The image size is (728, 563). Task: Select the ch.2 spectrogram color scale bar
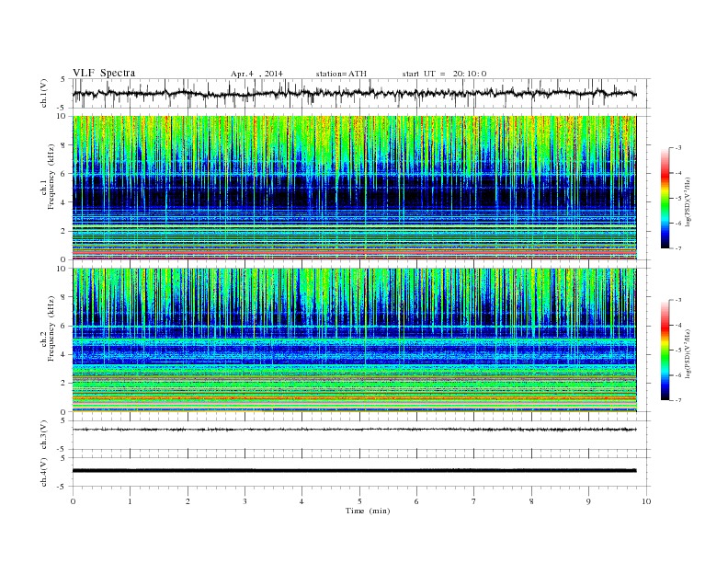click(665, 350)
